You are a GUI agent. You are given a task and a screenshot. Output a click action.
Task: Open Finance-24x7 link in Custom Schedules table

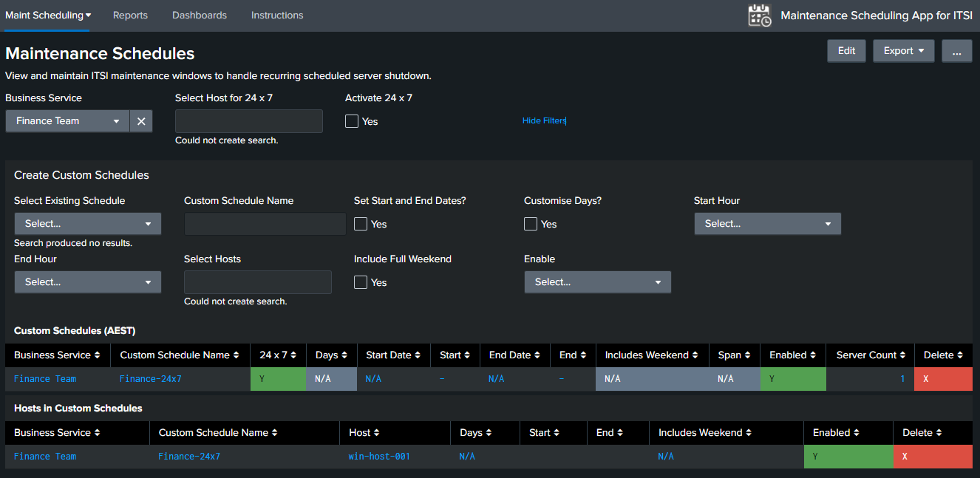pyautogui.click(x=151, y=379)
